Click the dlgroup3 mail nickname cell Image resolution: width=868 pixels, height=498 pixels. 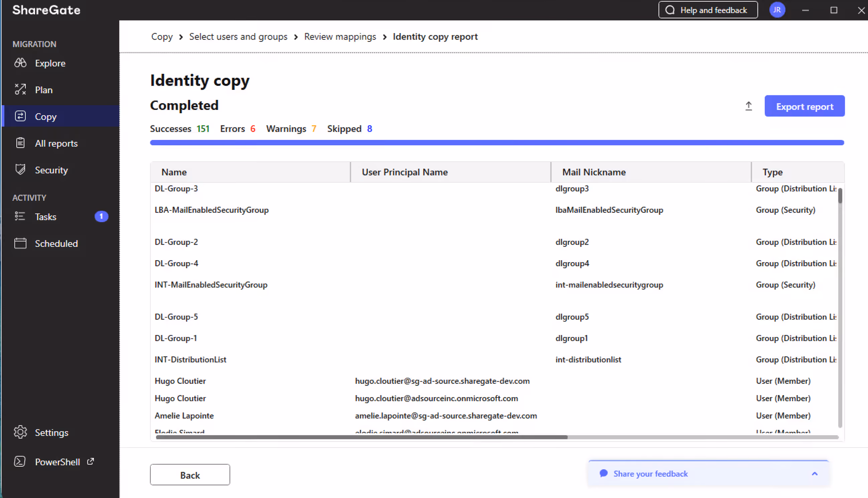(572, 188)
